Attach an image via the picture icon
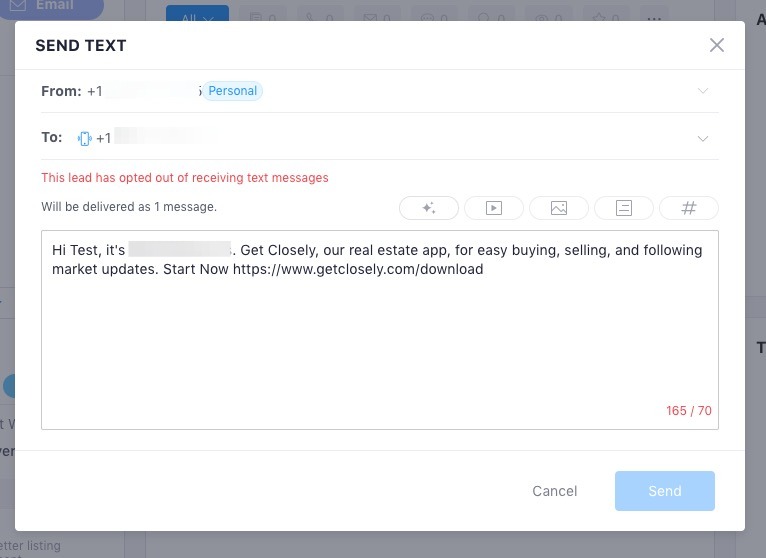 click(558, 208)
